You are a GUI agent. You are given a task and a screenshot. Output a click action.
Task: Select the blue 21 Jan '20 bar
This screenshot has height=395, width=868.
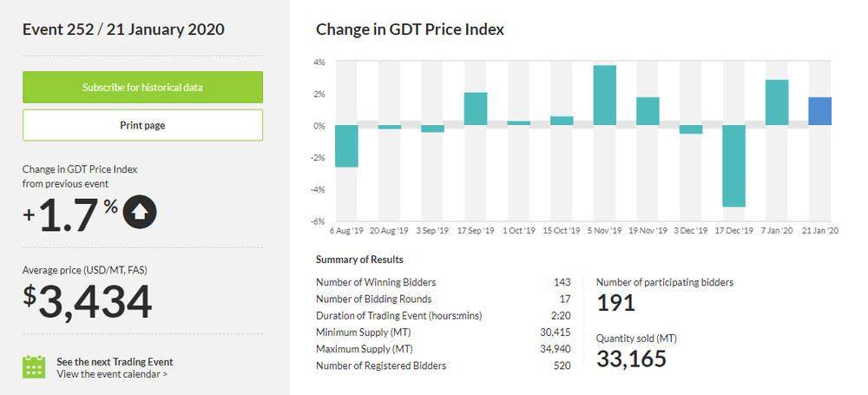(819, 111)
